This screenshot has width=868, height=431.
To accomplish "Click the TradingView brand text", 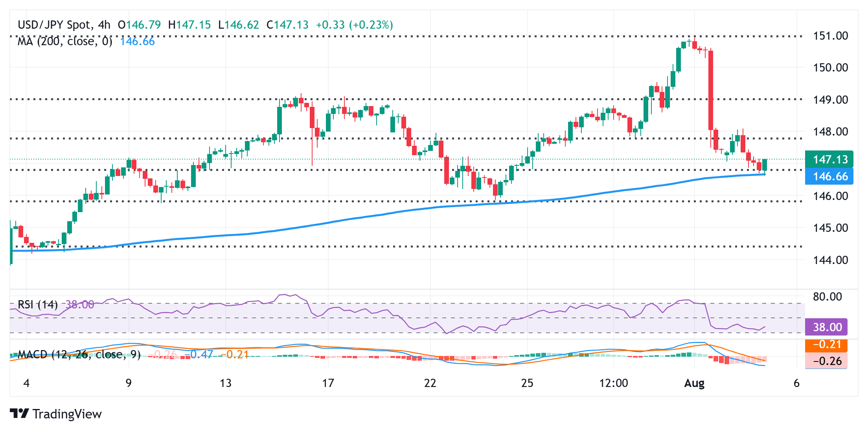I will pyautogui.click(x=67, y=414).
